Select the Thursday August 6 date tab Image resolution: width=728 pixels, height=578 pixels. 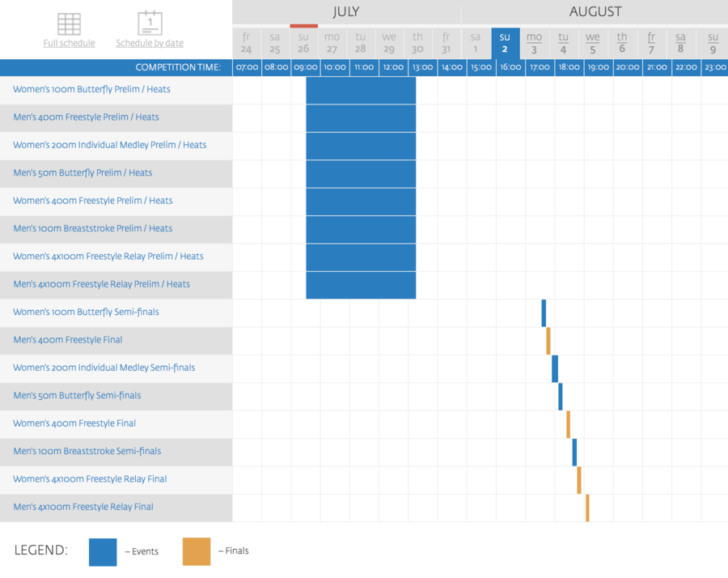click(x=622, y=43)
